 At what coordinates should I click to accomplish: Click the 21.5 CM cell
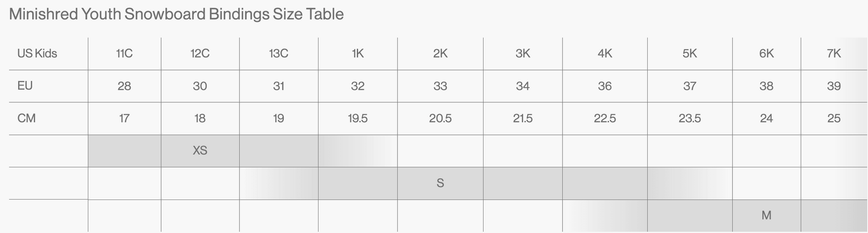point(522,119)
